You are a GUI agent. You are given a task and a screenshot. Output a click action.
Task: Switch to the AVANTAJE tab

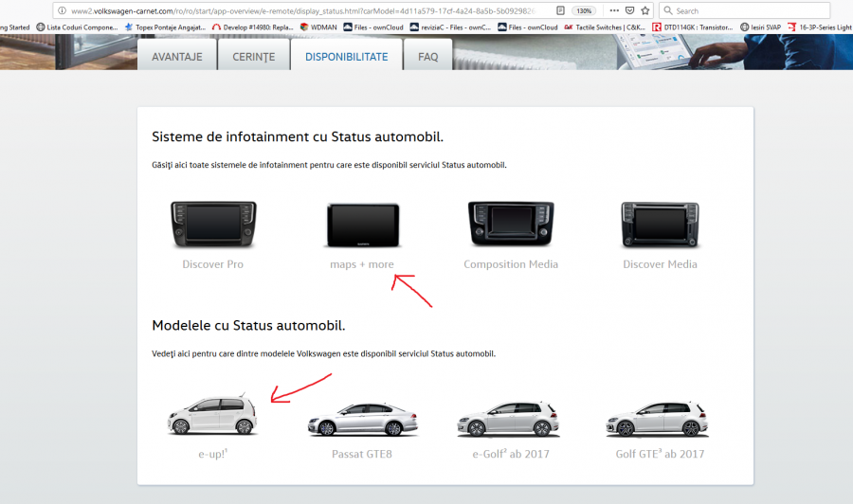coord(177,57)
